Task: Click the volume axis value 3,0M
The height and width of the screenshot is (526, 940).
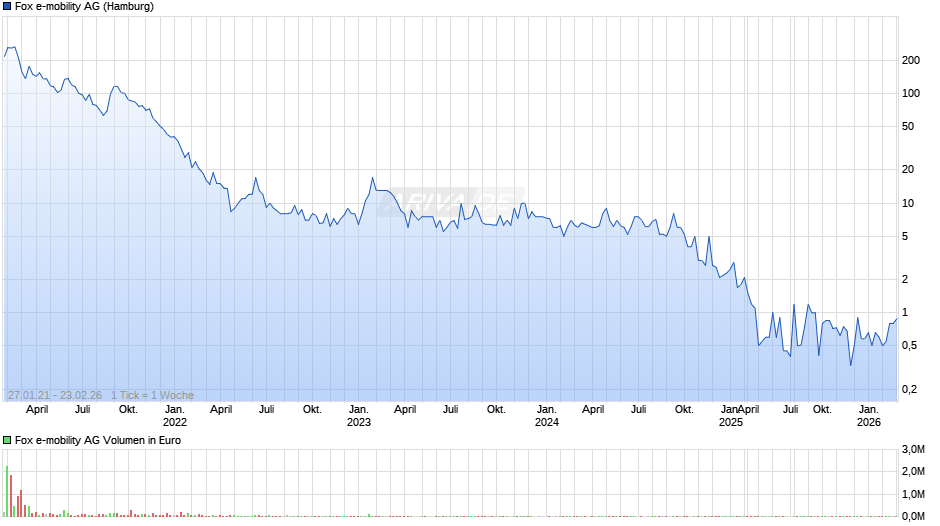Action: pos(913,450)
